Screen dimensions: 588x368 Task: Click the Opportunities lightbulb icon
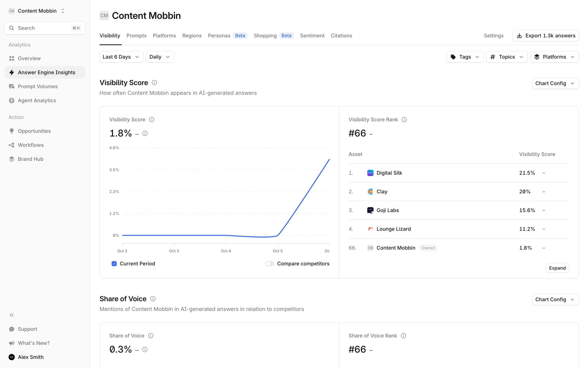(12, 131)
